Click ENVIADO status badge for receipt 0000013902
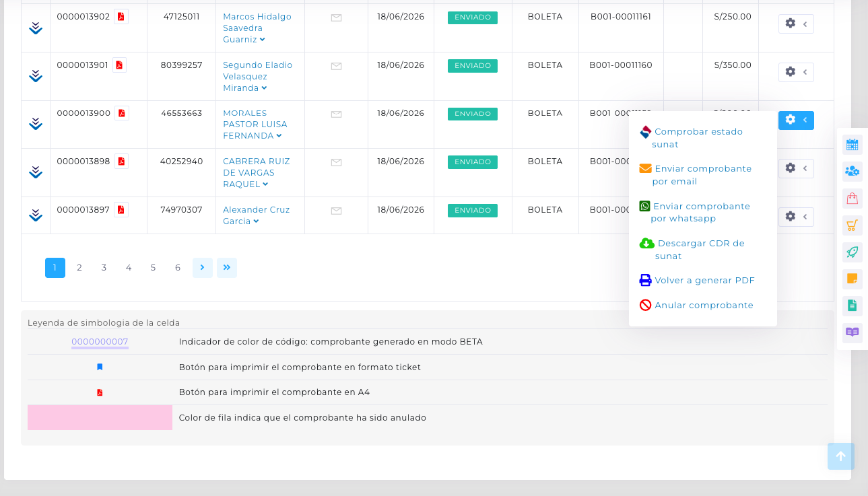Viewport: 868px width, 496px height. (x=473, y=17)
